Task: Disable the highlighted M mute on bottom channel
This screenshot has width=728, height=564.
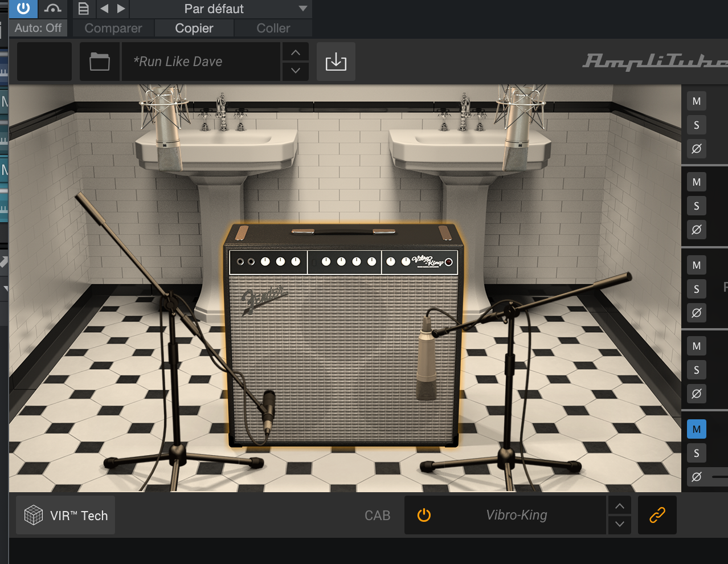Action: coord(696,429)
